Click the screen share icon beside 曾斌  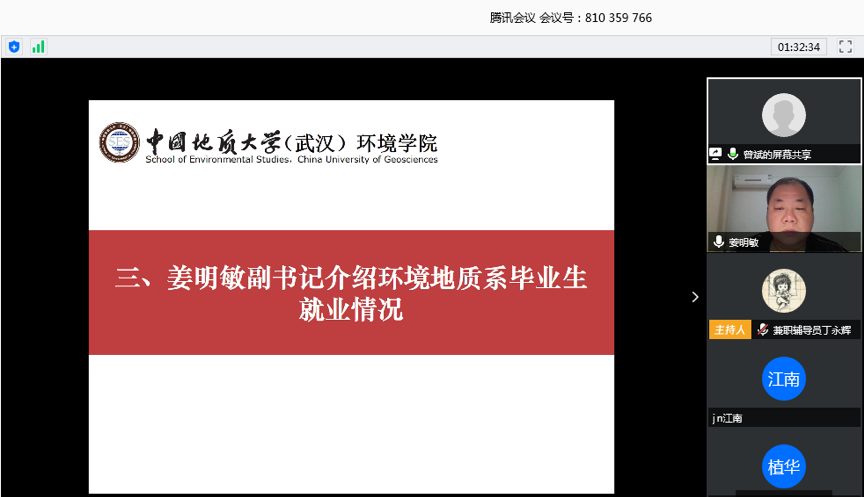click(716, 154)
